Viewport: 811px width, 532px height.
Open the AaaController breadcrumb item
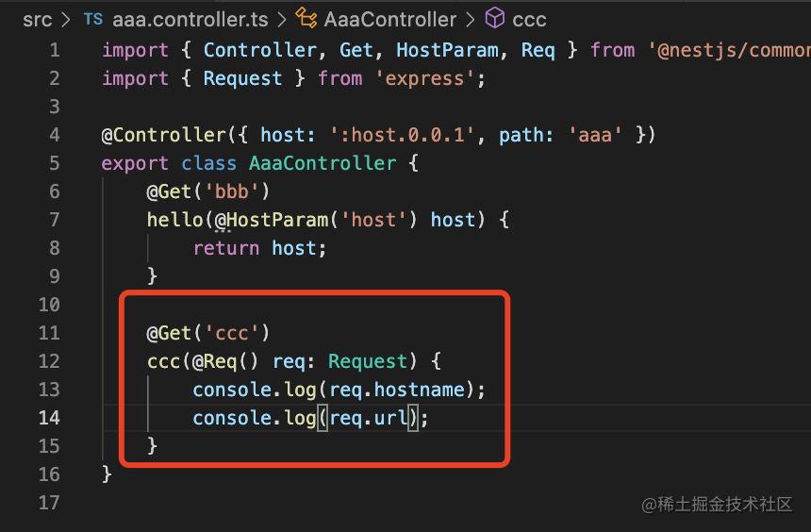click(390, 20)
